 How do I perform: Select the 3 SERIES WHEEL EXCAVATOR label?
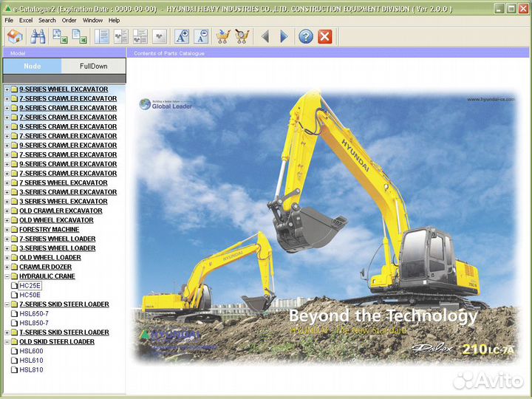tap(64, 202)
